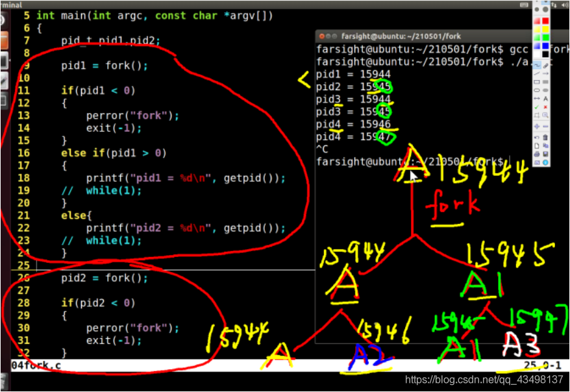
Task: Click 'perror("fork");' on line 13
Action: (132, 116)
